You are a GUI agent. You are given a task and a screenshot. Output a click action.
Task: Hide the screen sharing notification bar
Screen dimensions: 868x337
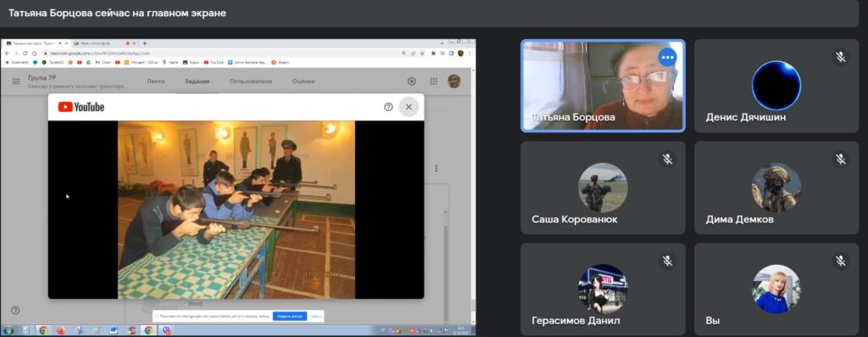pyautogui.click(x=315, y=317)
